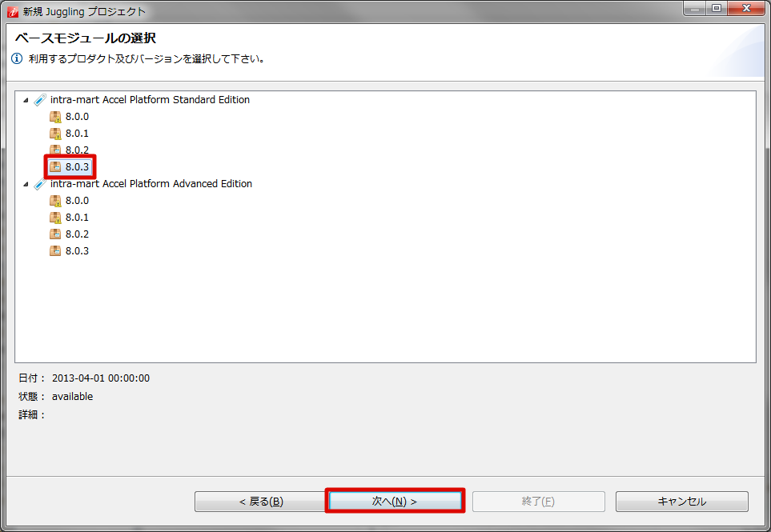Select version 8.0.0 under Standard Edition
The height and width of the screenshot is (532, 771).
(x=77, y=117)
